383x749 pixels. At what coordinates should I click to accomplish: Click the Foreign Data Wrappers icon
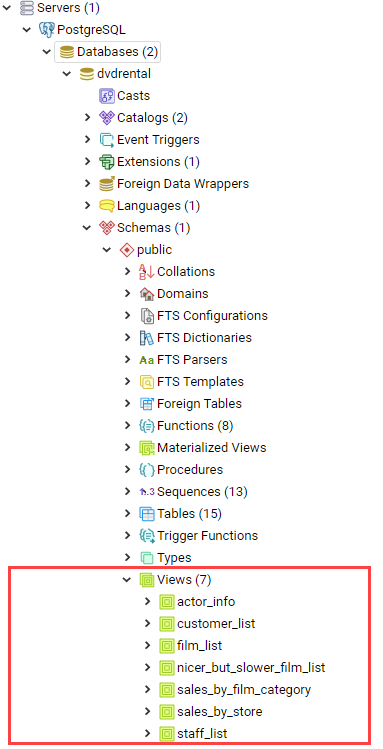106,183
